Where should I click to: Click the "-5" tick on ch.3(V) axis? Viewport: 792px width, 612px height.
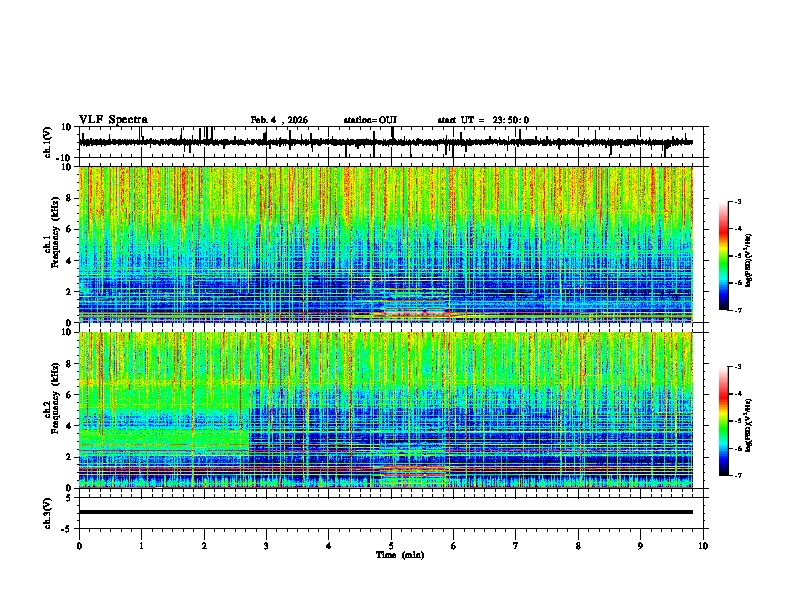pos(67,529)
